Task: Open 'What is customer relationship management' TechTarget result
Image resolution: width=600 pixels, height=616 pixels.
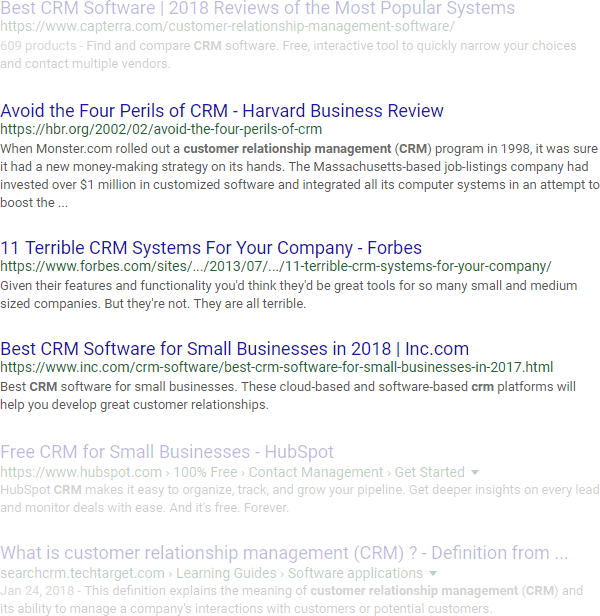Action: [284, 553]
